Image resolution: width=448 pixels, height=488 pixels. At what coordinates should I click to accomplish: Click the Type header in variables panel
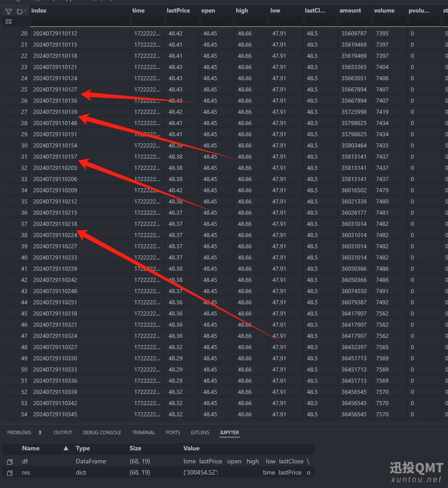coord(83,448)
